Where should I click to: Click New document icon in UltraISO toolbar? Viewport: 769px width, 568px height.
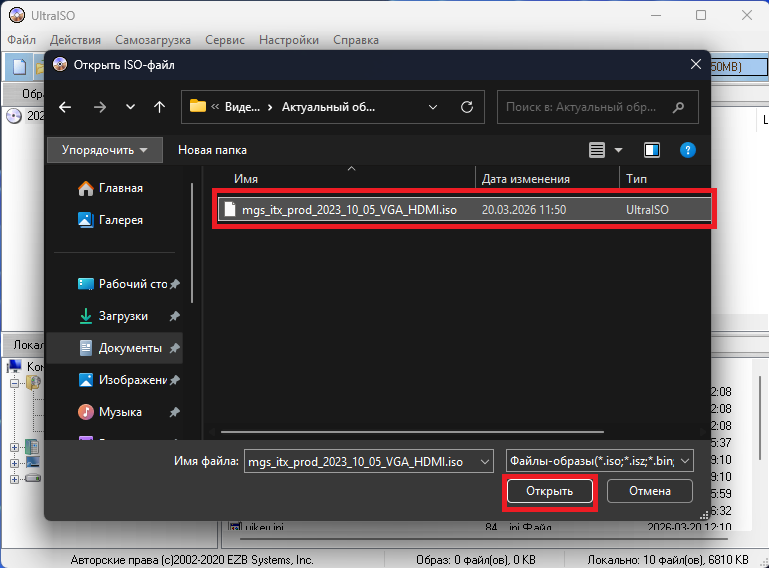click(x=19, y=67)
